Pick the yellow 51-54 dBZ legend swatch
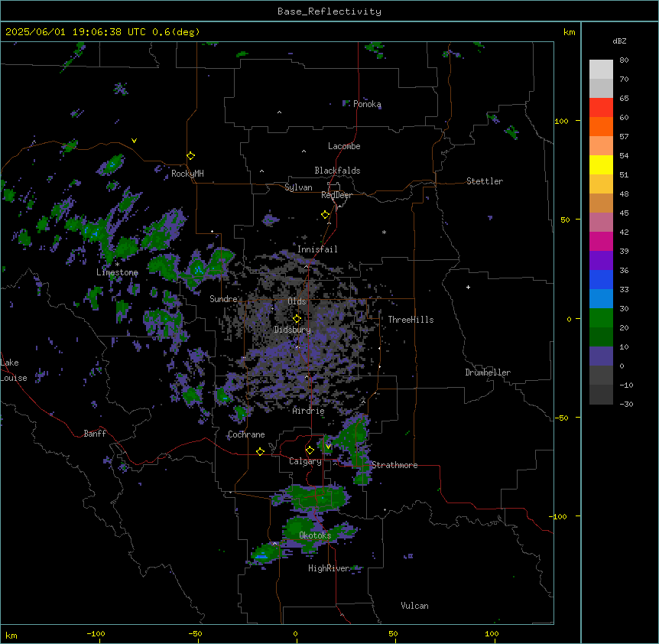The width and height of the screenshot is (659, 644). click(601, 164)
